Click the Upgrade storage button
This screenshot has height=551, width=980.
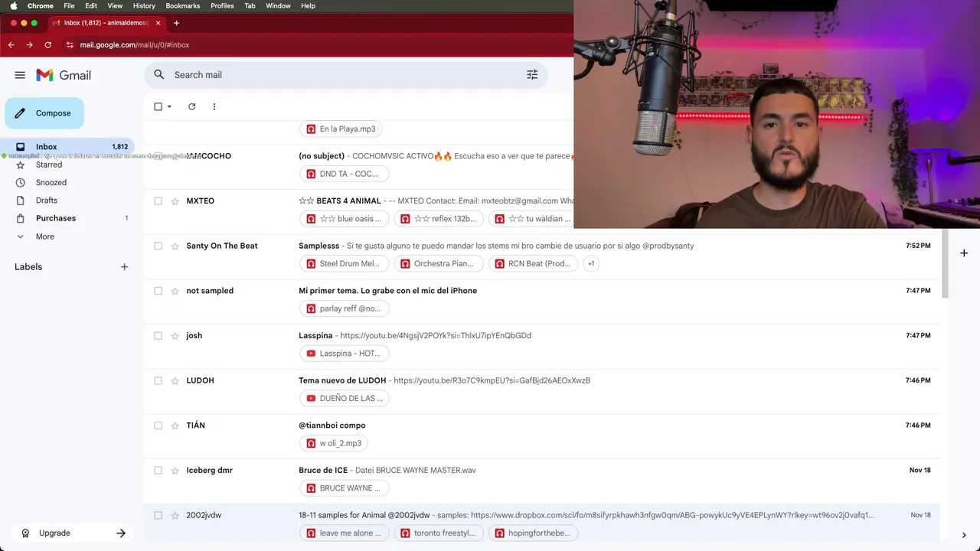coord(73,533)
